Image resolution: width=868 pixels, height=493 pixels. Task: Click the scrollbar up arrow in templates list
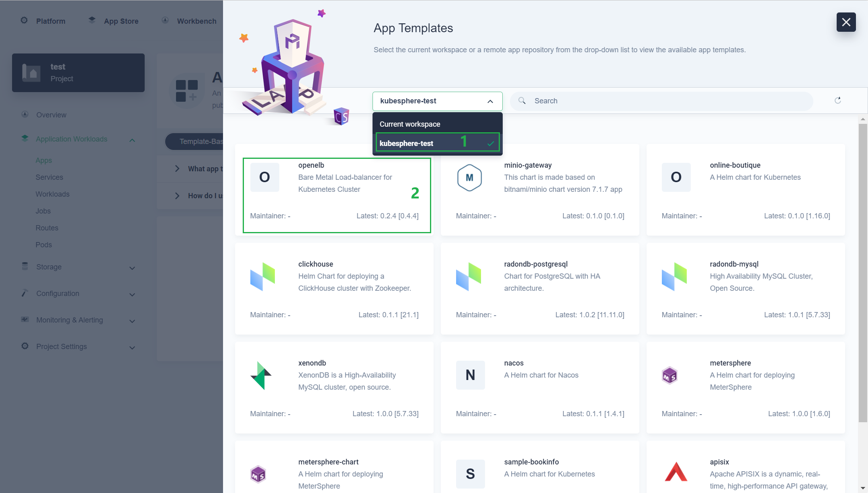click(863, 119)
